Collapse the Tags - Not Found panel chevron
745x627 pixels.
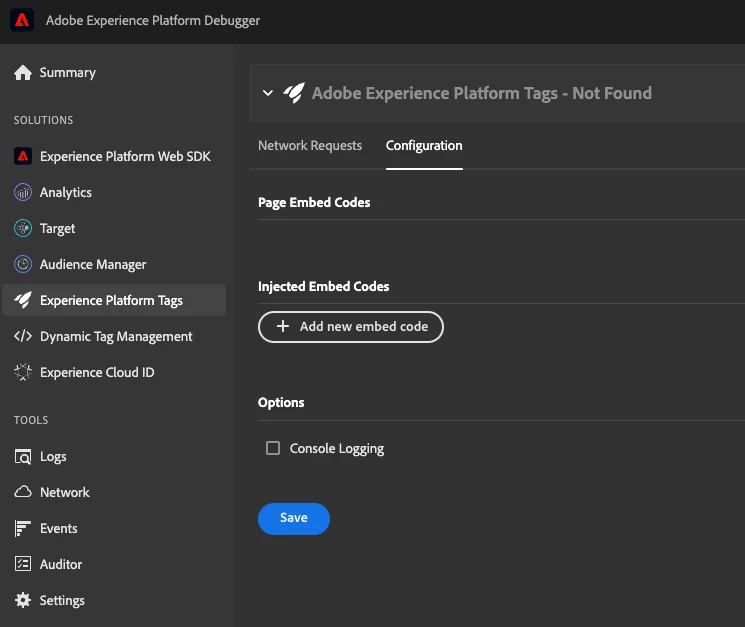(268, 93)
